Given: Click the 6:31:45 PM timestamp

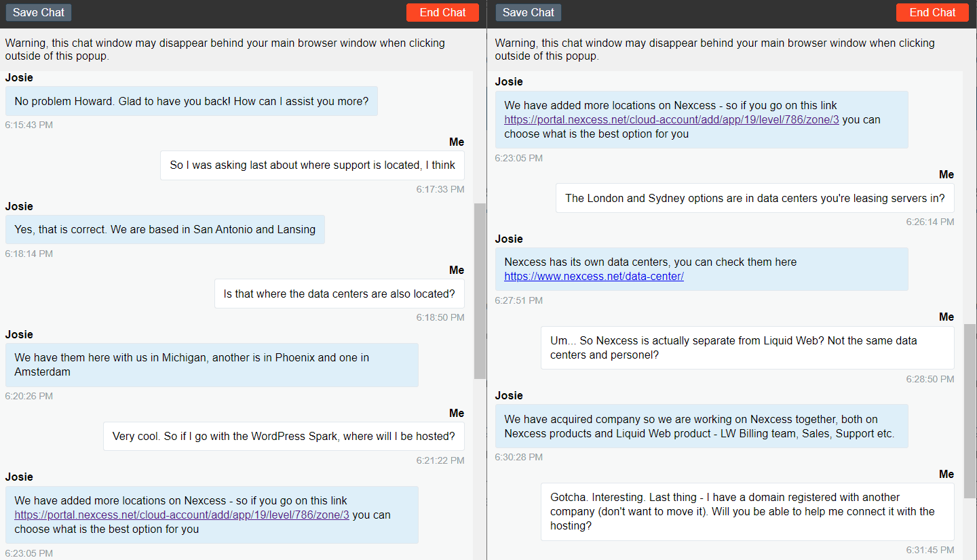Looking at the screenshot, I should [x=930, y=550].
